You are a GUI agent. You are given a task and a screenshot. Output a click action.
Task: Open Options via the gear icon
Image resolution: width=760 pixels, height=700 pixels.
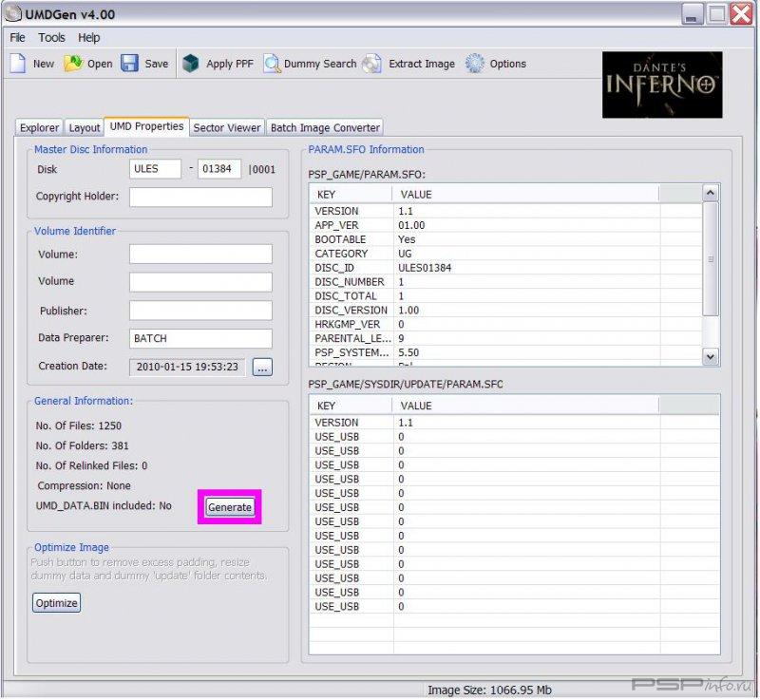pyautogui.click(x=475, y=64)
